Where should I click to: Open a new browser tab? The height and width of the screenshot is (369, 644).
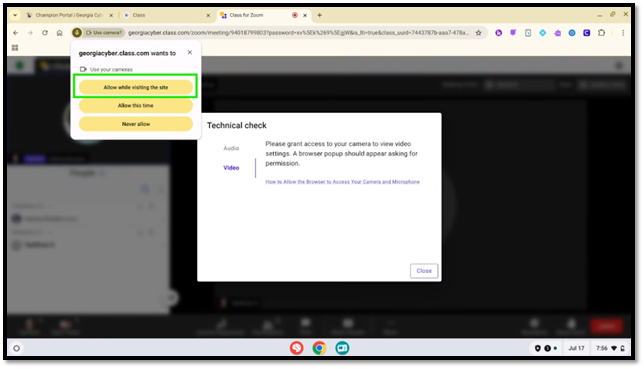[320, 15]
